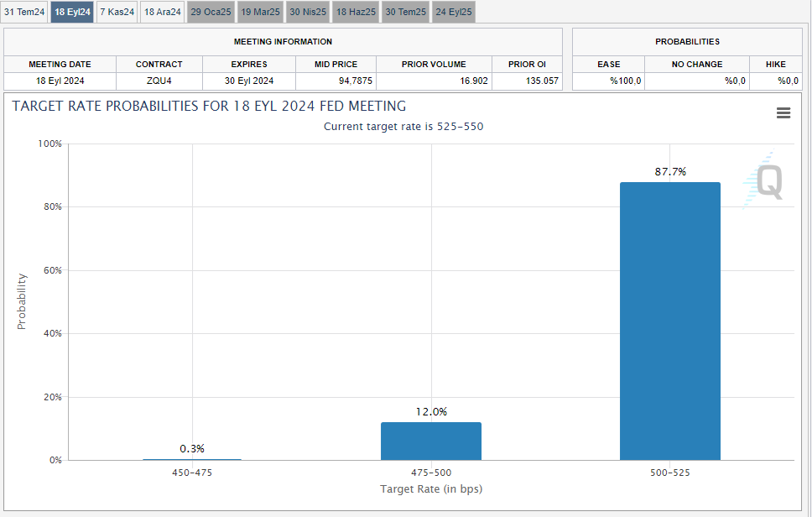The height and width of the screenshot is (517, 812).
Task: Select the 18 Haz25 meeting tab
Action: point(356,12)
